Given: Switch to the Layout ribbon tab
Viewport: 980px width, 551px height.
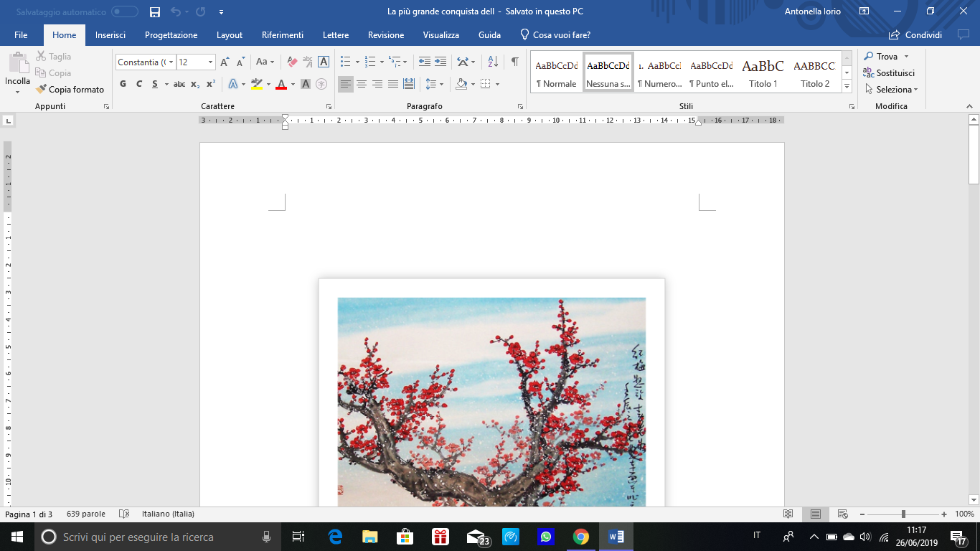Looking at the screenshot, I should [230, 35].
